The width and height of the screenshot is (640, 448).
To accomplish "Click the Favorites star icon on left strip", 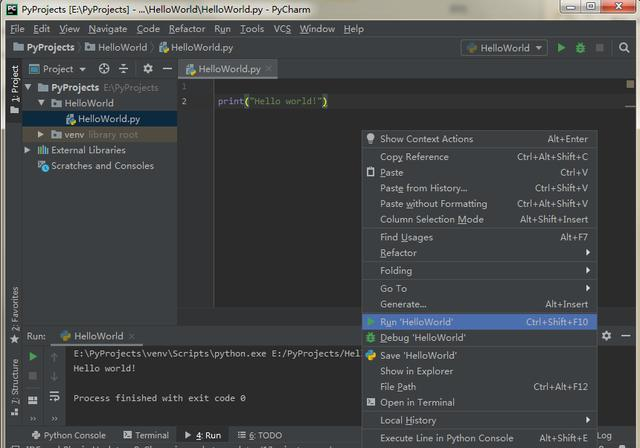I will click(x=14, y=339).
